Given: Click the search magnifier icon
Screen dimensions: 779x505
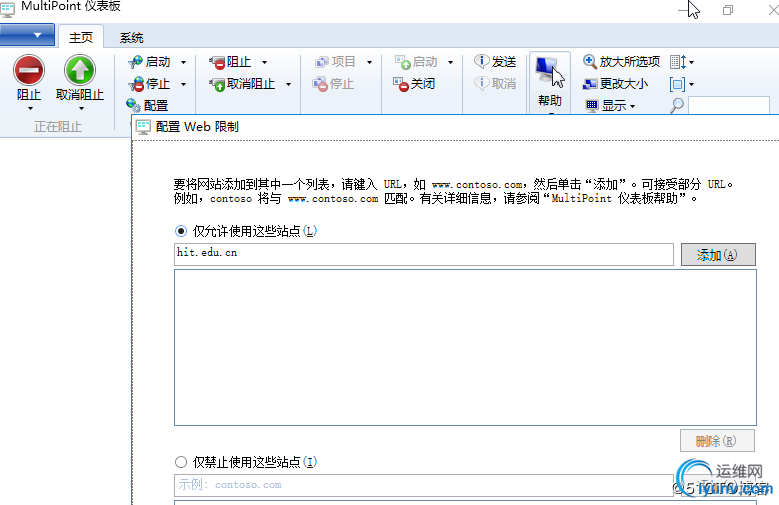Looking at the screenshot, I should [677, 105].
